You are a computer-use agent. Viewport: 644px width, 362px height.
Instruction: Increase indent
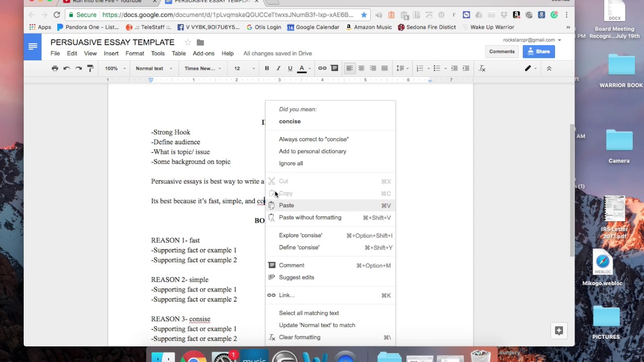click(466, 68)
